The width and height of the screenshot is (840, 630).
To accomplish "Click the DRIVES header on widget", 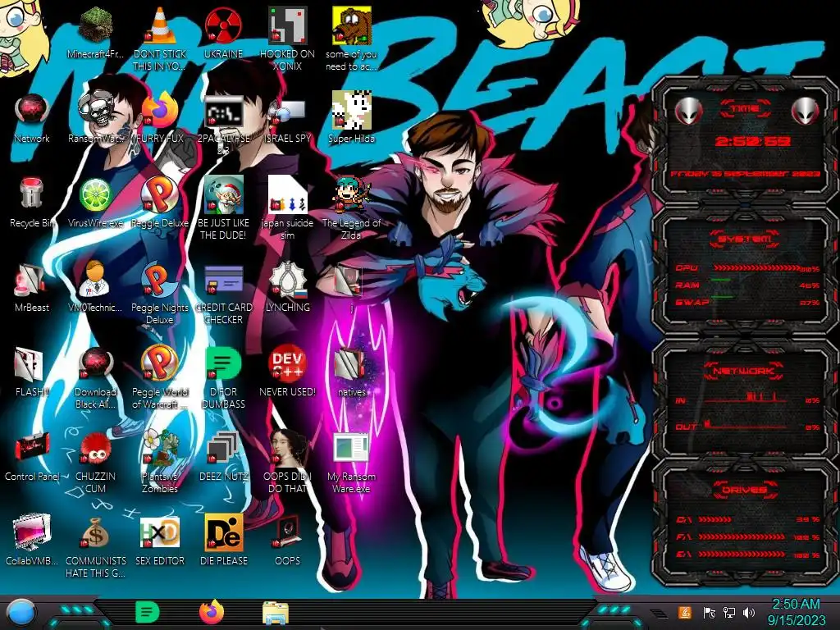I will 743,490.
